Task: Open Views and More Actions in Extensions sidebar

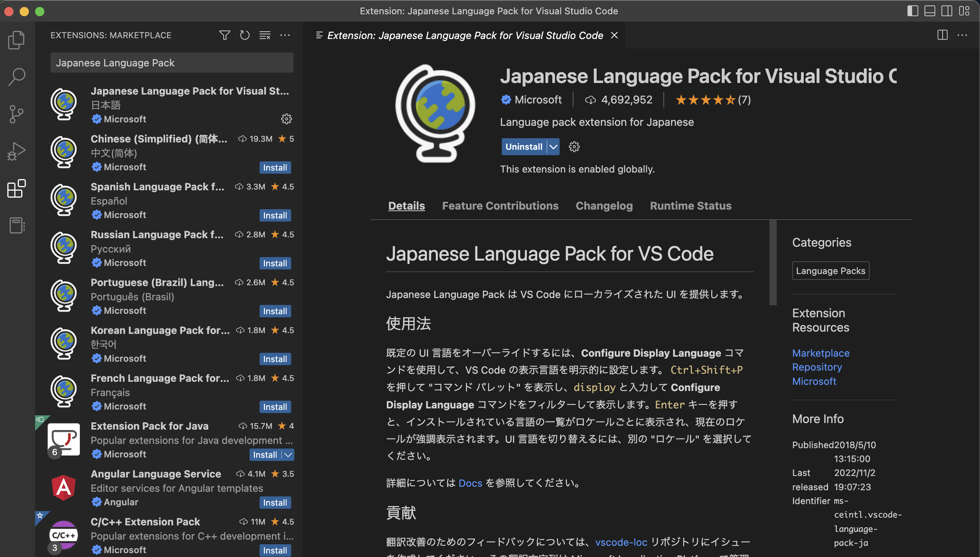Action: coord(285,35)
